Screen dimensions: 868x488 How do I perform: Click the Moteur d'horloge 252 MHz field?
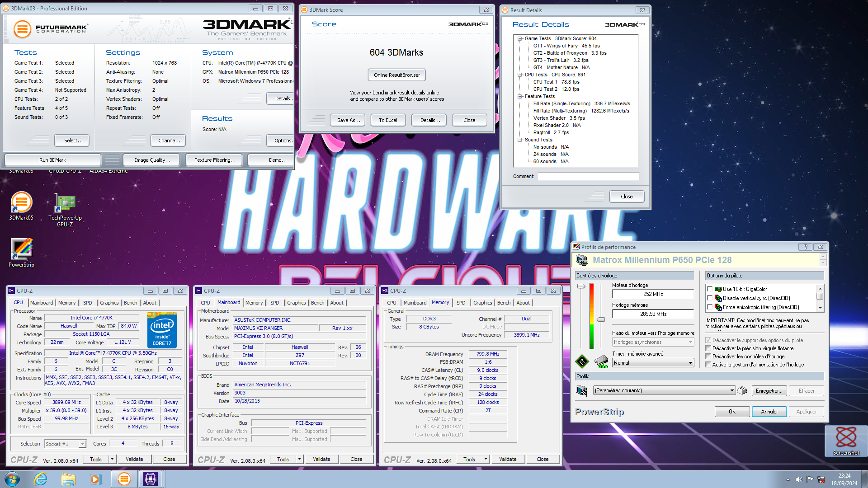(x=653, y=294)
